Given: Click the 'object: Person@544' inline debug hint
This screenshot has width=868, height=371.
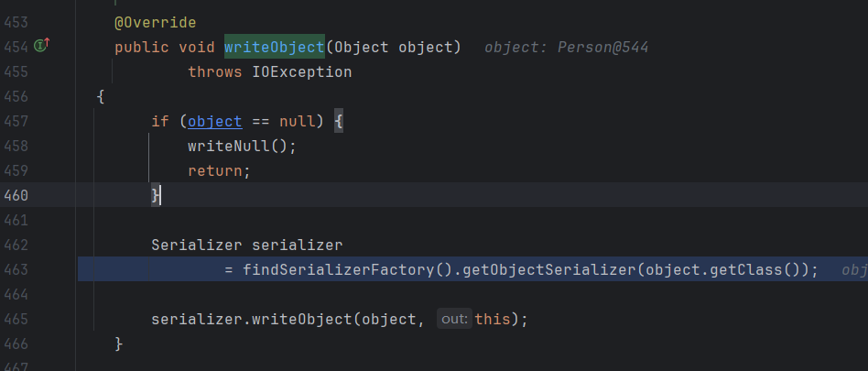Looking at the screenshot, I should (x=566, y=47).
